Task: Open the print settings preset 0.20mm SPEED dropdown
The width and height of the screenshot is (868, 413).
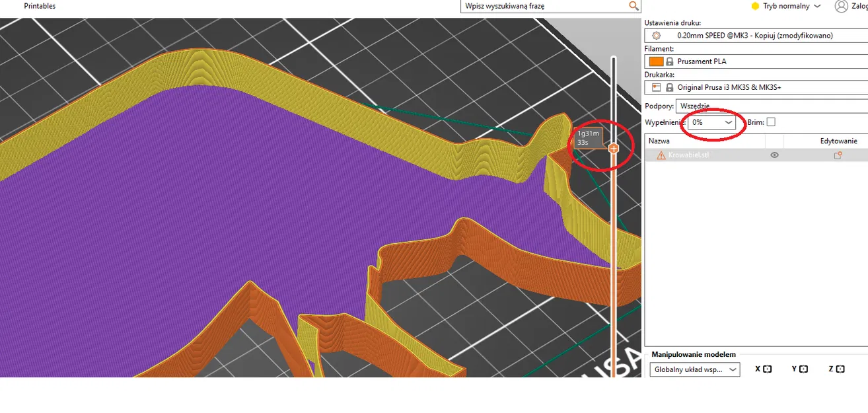Action: (x=756, y=36)
